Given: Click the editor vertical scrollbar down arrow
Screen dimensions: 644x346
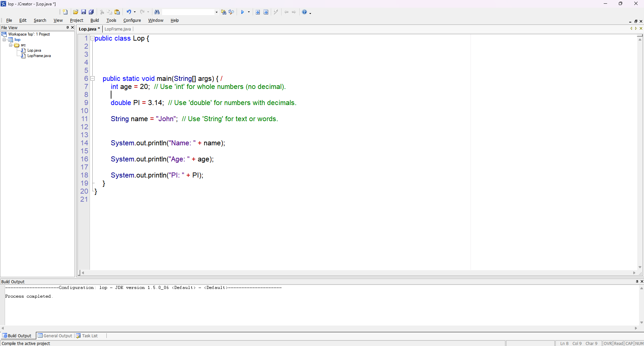Looking at the screenshot, I should 640,267.
